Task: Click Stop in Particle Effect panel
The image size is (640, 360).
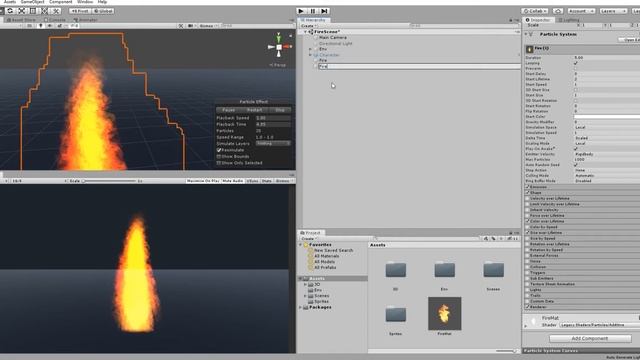Action: coord(280,110)
